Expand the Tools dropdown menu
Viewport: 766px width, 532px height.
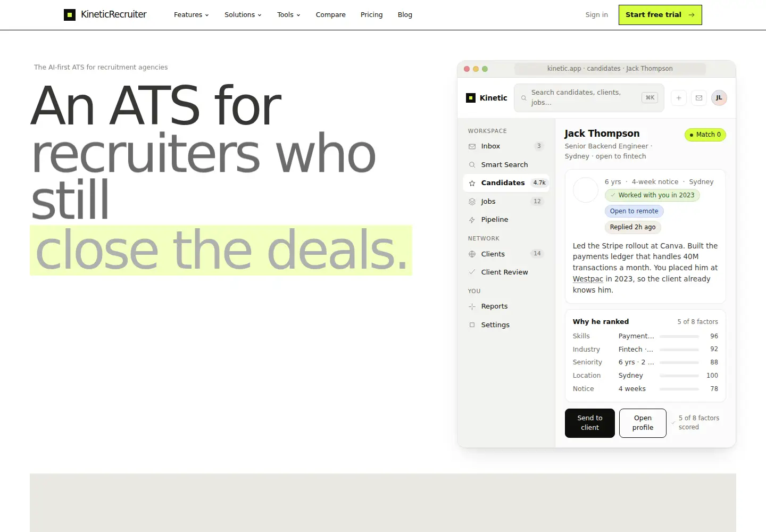[x=289, y=15]
